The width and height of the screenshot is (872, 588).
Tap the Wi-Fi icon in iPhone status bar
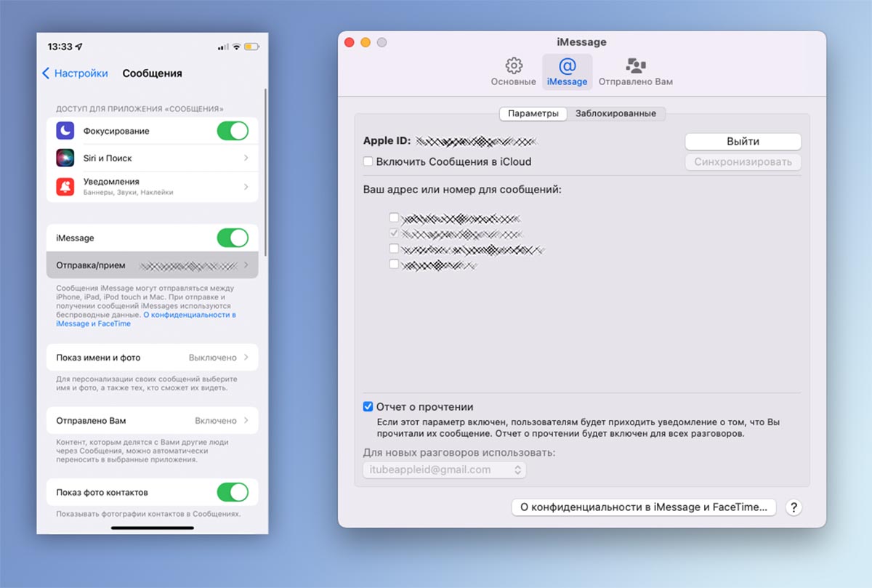click(x=236, y=47)
